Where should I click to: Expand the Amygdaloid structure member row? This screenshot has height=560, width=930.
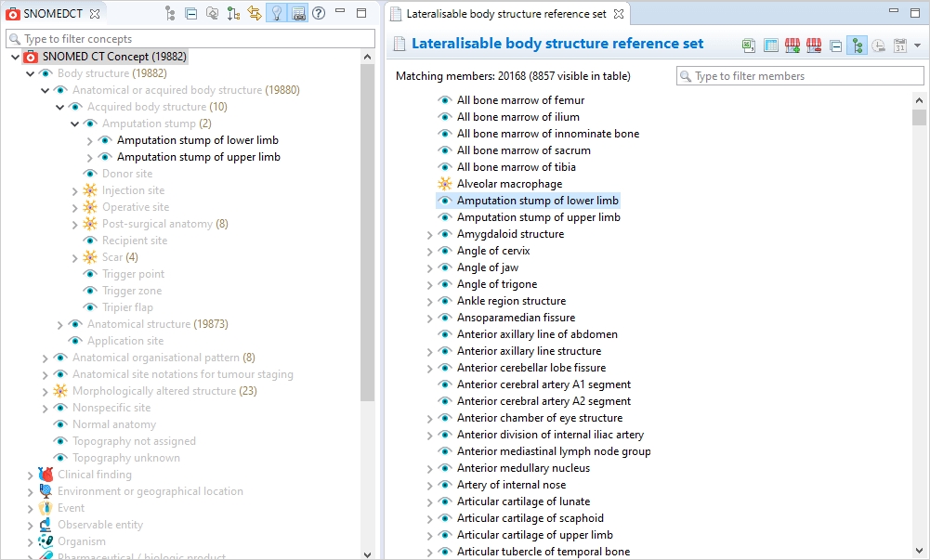[430, 235]
